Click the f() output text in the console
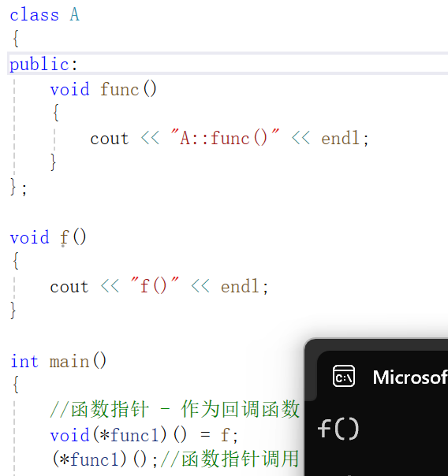Screen dimensions: 448x476 pyautogui.click(x=338, y=429)
